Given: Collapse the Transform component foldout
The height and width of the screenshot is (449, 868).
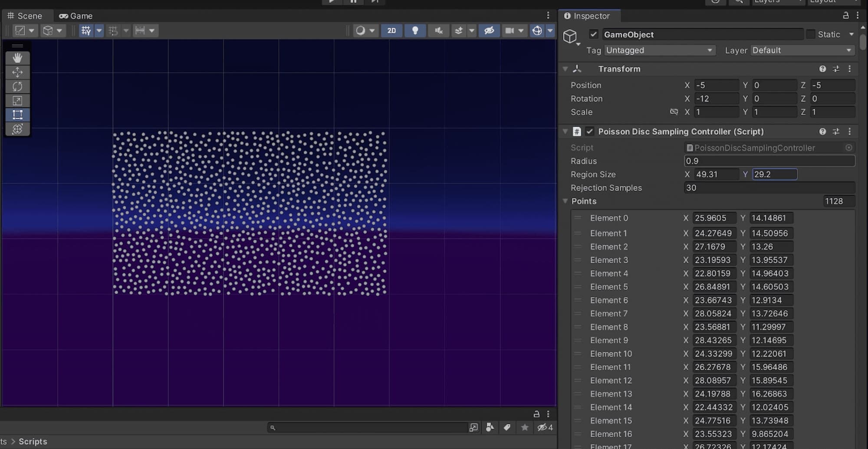Looking at the screenshot, I should [565, 69].
